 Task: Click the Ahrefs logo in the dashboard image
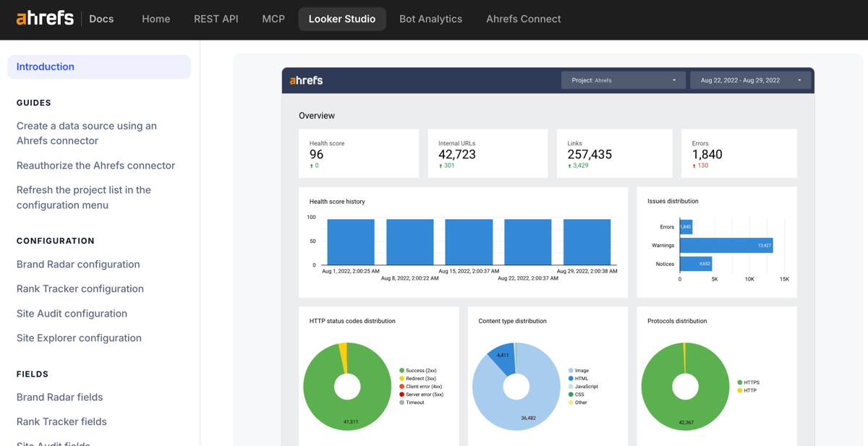coord(306,80)
